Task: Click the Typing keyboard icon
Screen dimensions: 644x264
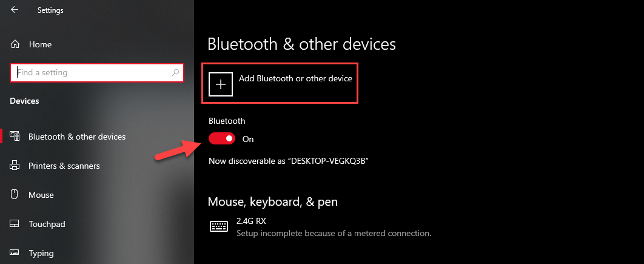Action: (15, 253)
